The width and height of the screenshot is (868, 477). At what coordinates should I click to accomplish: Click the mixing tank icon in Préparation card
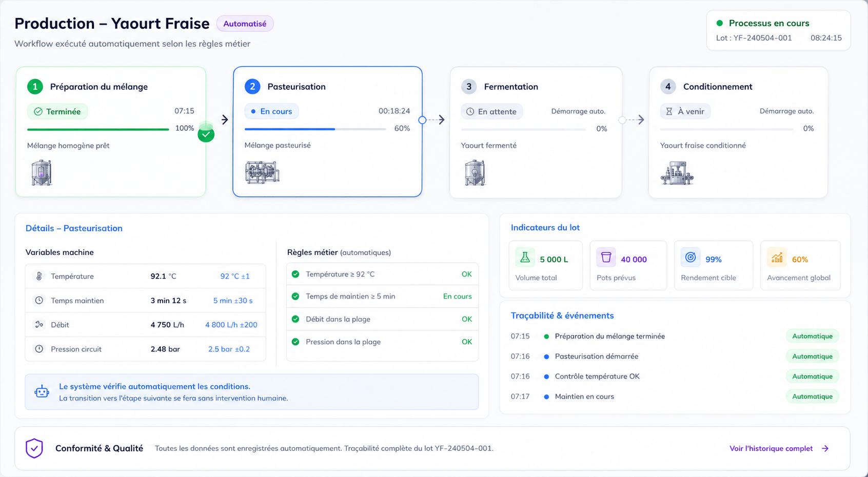42,172
